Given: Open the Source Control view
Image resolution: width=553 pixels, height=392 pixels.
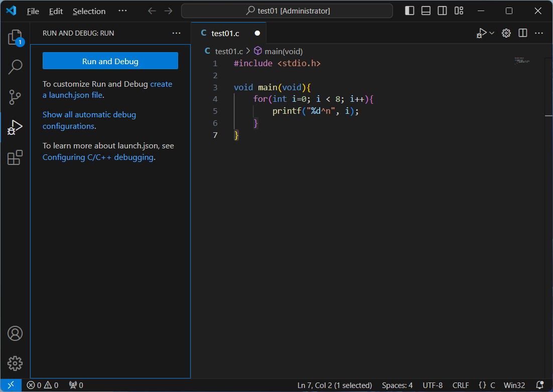Looking at the screenshot, I should (15, 97).
